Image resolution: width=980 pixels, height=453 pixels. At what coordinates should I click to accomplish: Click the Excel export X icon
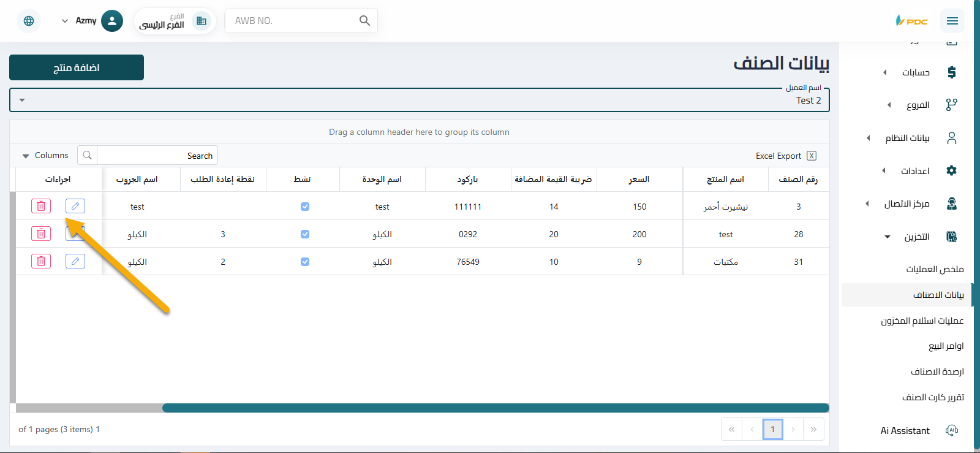(x=812, y=156)
